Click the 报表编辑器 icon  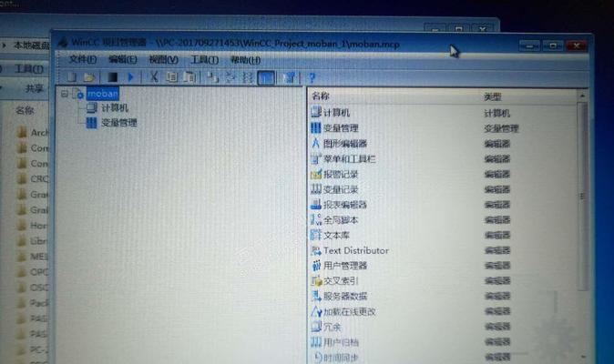315,205
